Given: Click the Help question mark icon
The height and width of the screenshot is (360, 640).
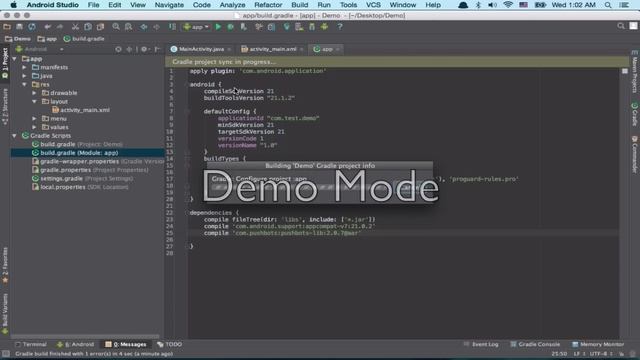Looking at the screenshot, I should 340,27.
